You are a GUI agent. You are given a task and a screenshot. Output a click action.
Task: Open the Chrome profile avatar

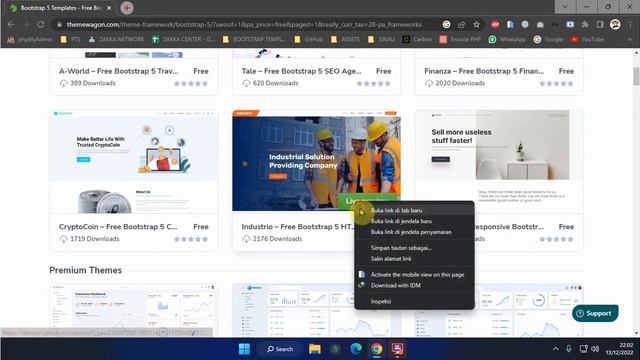click(615, 24)
